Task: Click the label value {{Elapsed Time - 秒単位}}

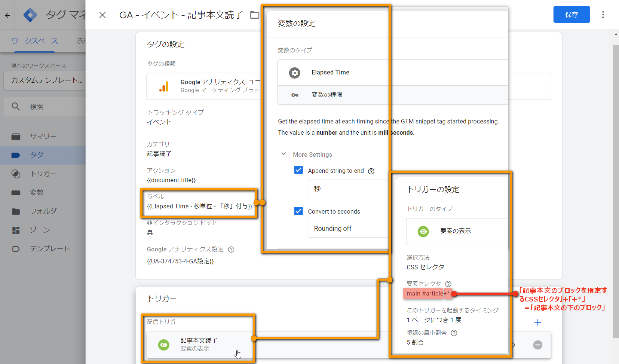Action: point(199,206)
